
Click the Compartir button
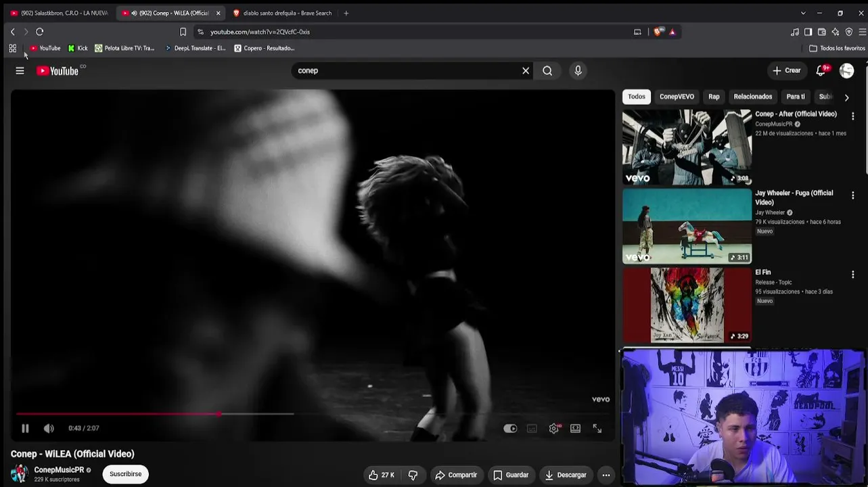click(456, 475)
